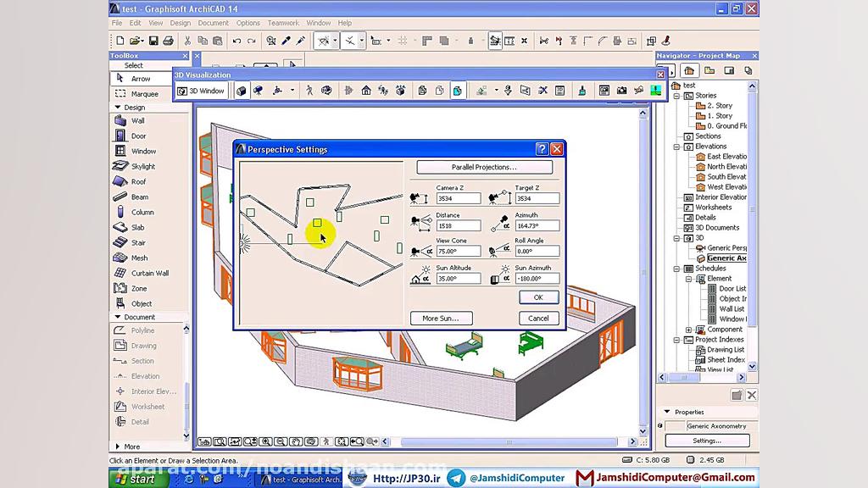Select 2. Story in Navigator
Image resolution: width=868 pixels, height=488 pixels.
[720, 106]
